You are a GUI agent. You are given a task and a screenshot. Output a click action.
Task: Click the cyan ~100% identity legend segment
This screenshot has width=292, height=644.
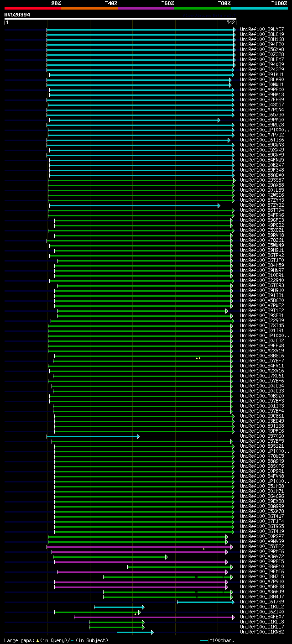point(259,8)
